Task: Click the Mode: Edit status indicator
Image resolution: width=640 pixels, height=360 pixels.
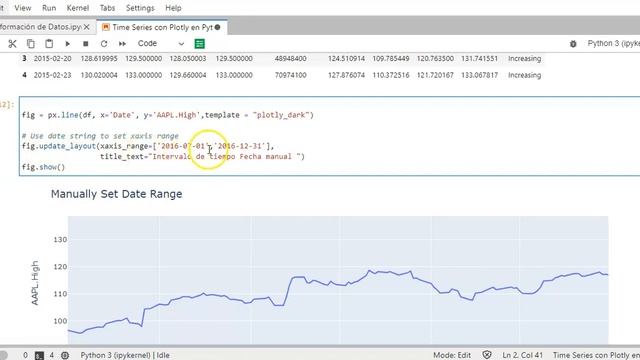Action: pyautogui.click(x=452, y=355)
